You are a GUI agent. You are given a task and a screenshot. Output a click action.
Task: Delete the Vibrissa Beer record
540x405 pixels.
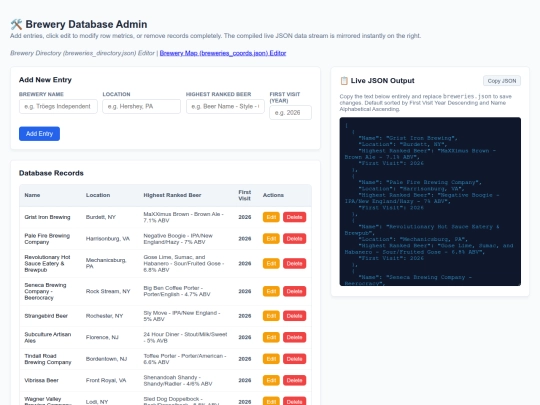pyautogui.click(x=294, y=380)
